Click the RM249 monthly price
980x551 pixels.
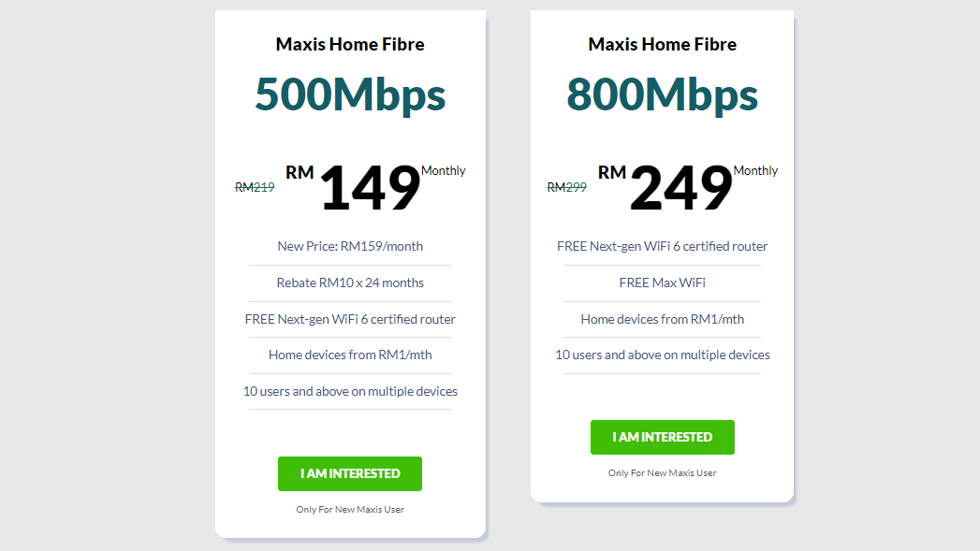680,188
